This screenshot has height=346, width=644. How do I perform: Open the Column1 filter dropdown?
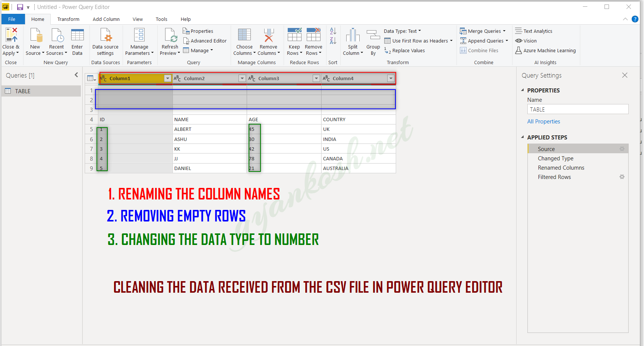[x=167, y=78]
